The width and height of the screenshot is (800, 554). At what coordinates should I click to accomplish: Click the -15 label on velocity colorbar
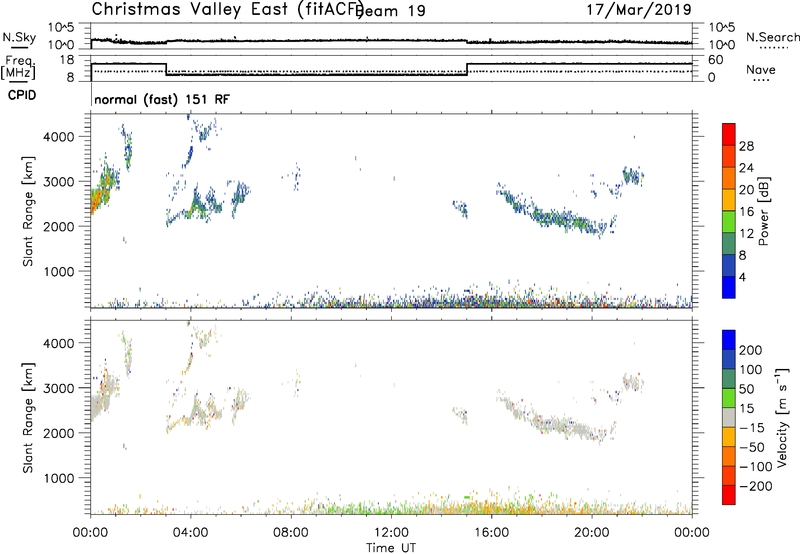pos(752,428)
